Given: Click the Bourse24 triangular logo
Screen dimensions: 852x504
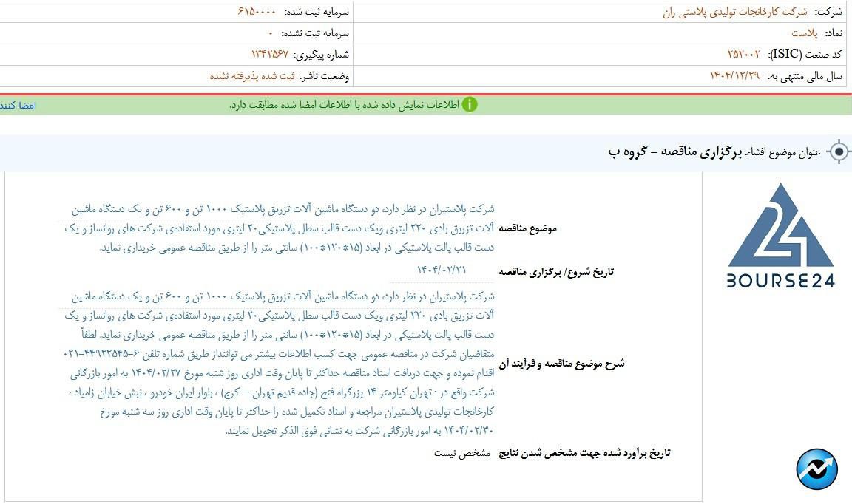Looking at the screenshot, I should pos(781,225).
